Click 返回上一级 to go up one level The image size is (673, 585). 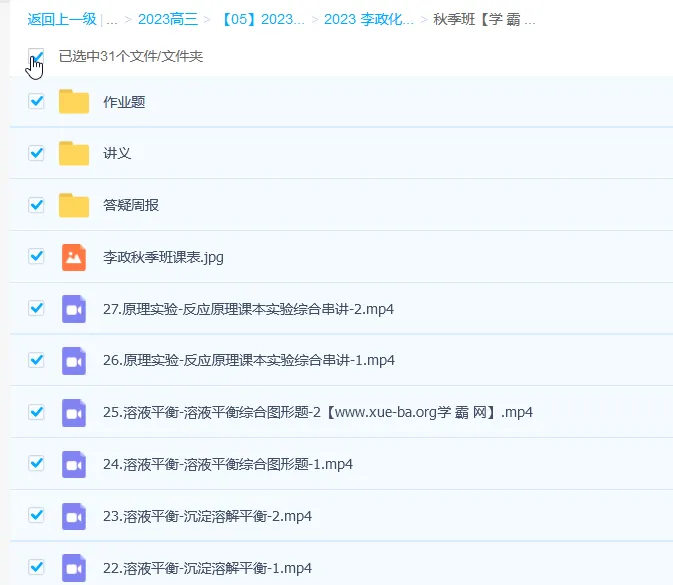[62, 19]
